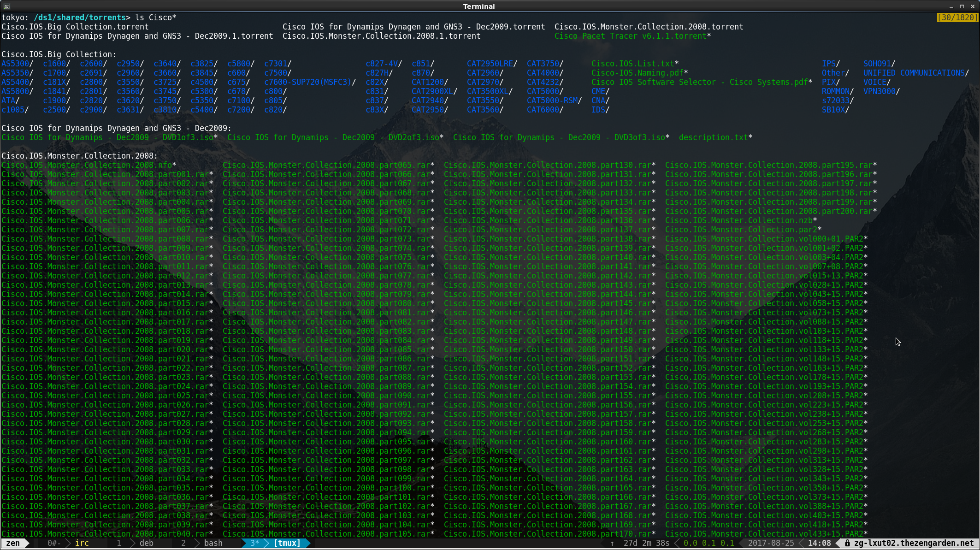Click the CAT5000-RSM directory entry
This screenshot has height=550, width=980.
[552, 101]
